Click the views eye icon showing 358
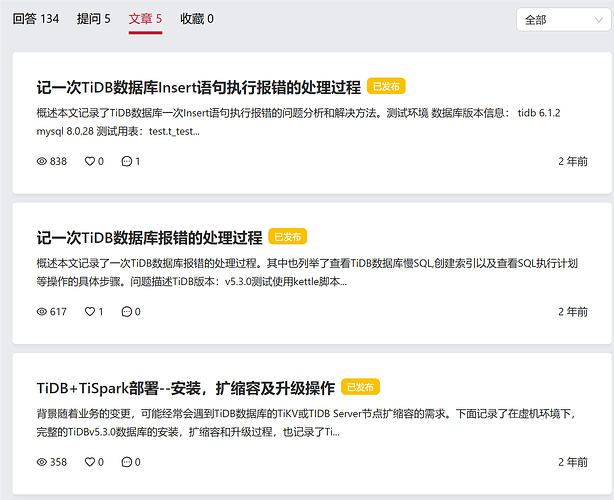Viewport: 614px width, 500px height. click(42, 462)
